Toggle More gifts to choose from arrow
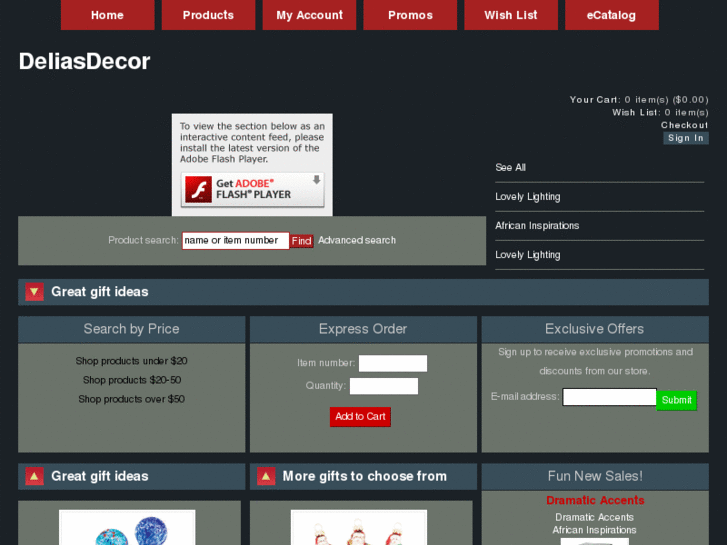 (266, 476)
